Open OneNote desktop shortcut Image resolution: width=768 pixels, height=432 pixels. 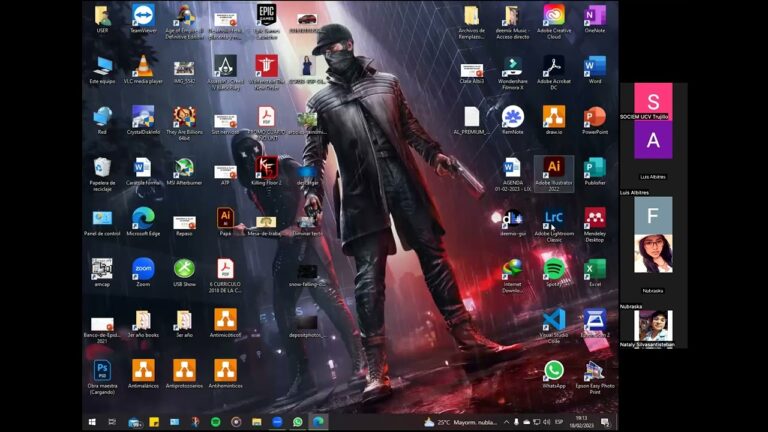point(595,19)
